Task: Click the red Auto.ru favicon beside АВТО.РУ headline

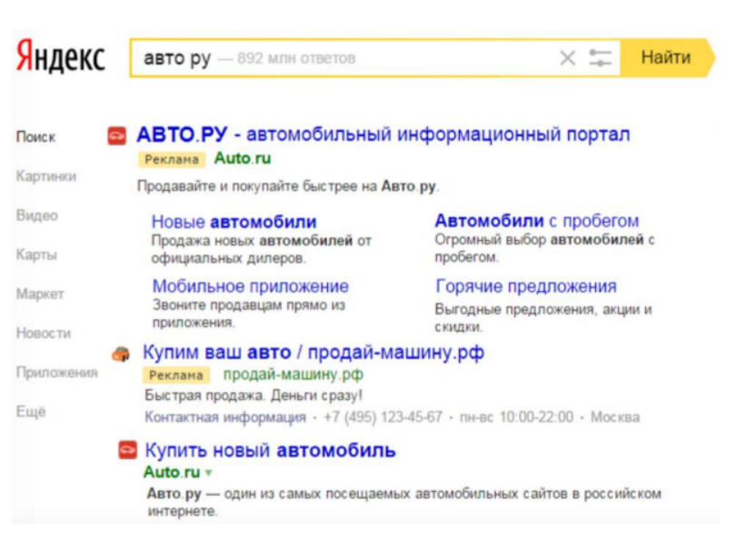Action: pyautogui.click(x=116, y=136)
